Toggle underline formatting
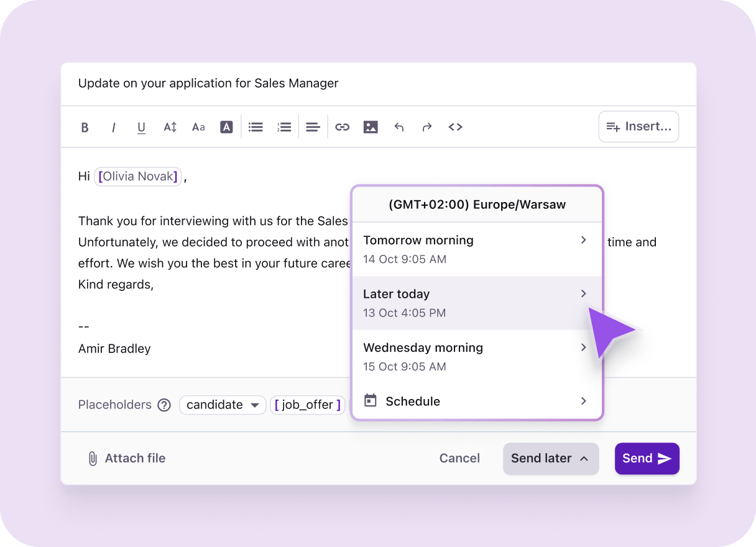This screenshot has width=756, height=547. click(141, 127)
